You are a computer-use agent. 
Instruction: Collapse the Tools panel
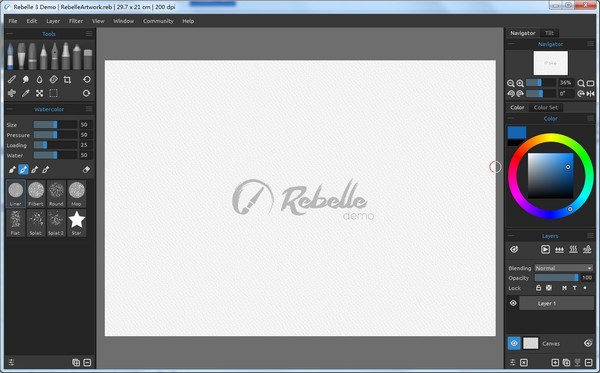coord(10,34)
